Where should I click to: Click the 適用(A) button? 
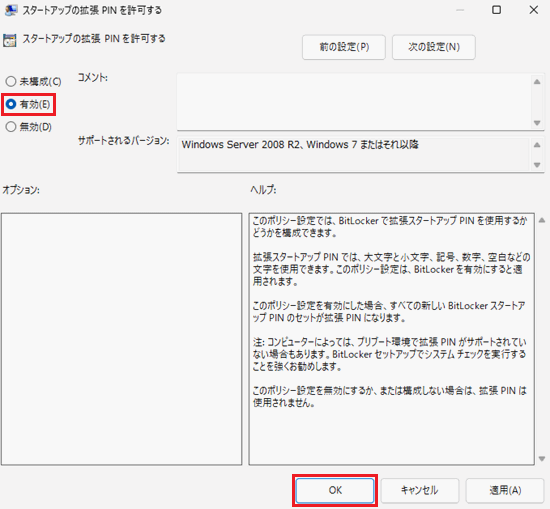click(x=505, y=490)
